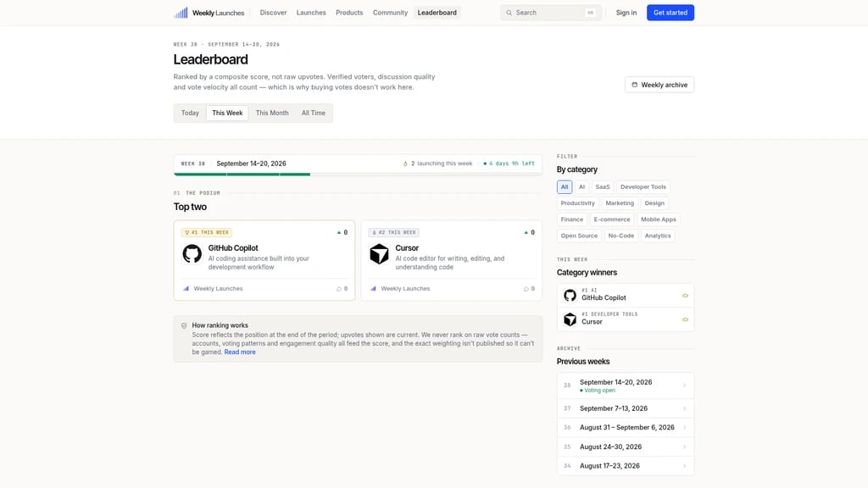Select the All category filter

(x=564, y=187)
